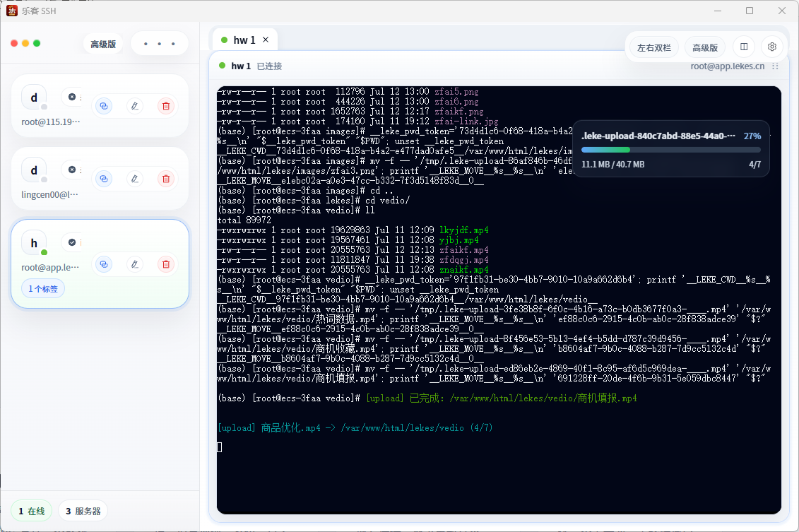
Task: Click the lkyjdf.mp4 file name in terminal
Action: click(463, 230)
